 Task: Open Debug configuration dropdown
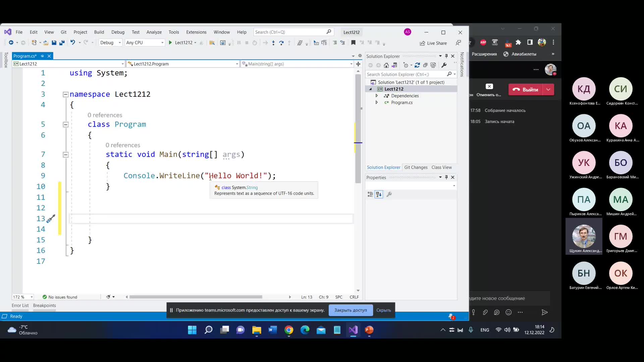(x=111, y=43)
